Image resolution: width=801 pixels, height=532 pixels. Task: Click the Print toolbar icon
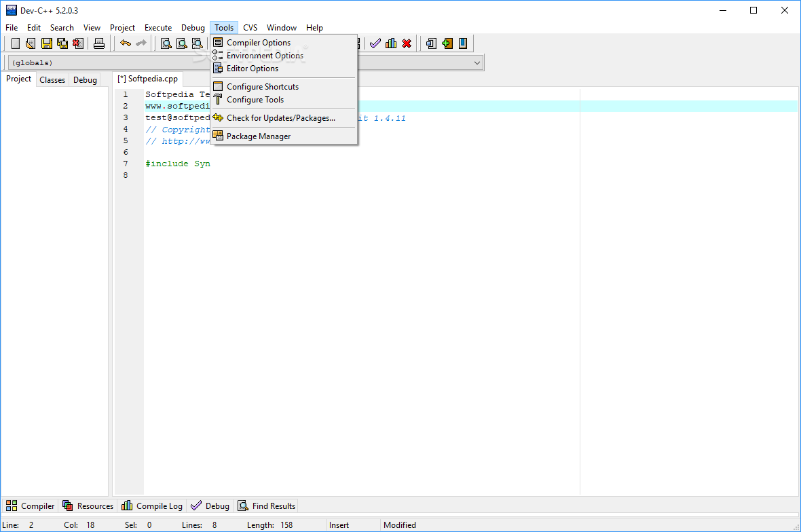pos(99,43)
